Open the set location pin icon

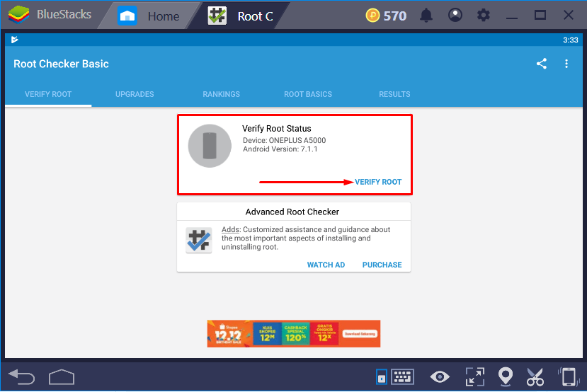506,376
